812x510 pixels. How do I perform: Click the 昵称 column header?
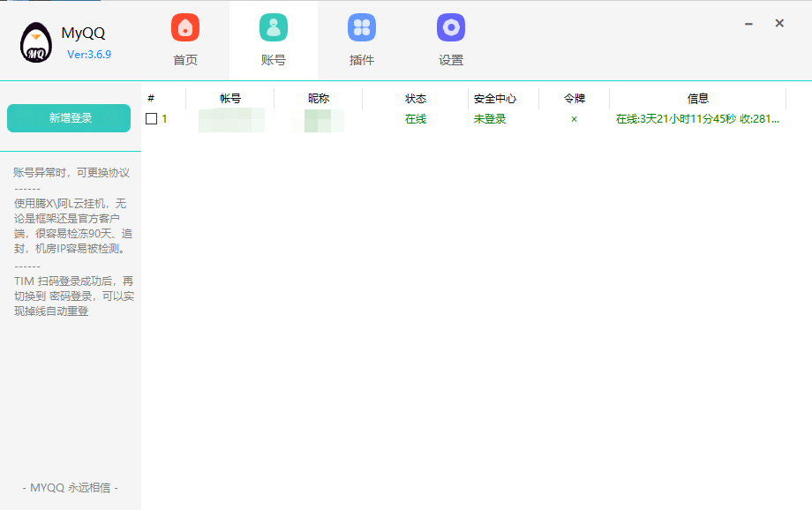click(x=318, y=98)
